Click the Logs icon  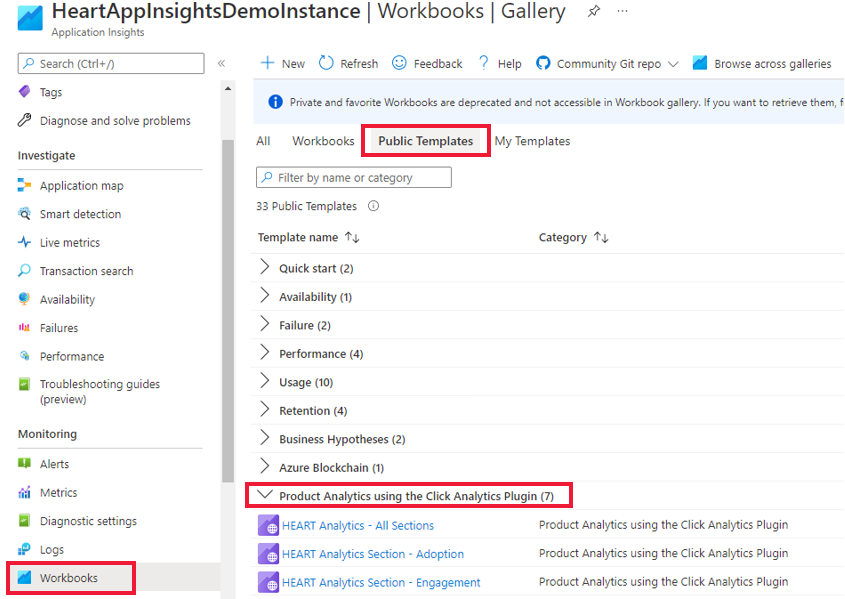[x=24, y=549]
